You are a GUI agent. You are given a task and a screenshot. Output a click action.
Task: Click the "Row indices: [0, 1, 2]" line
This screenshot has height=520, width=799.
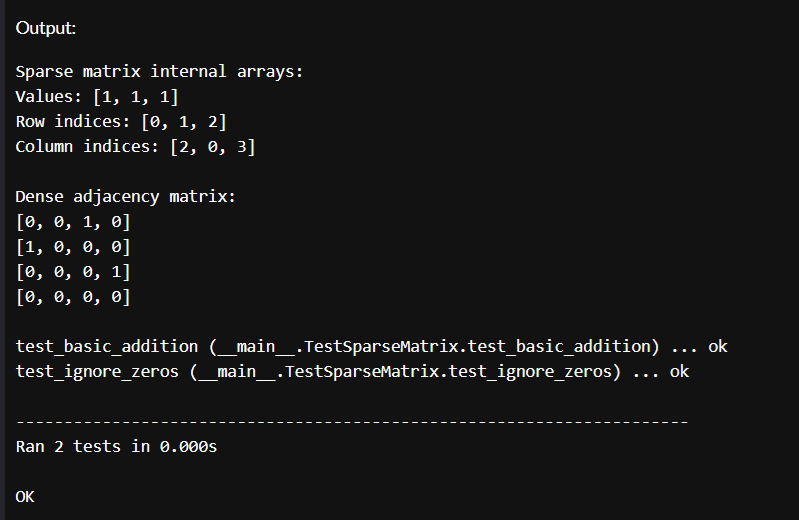121,122
